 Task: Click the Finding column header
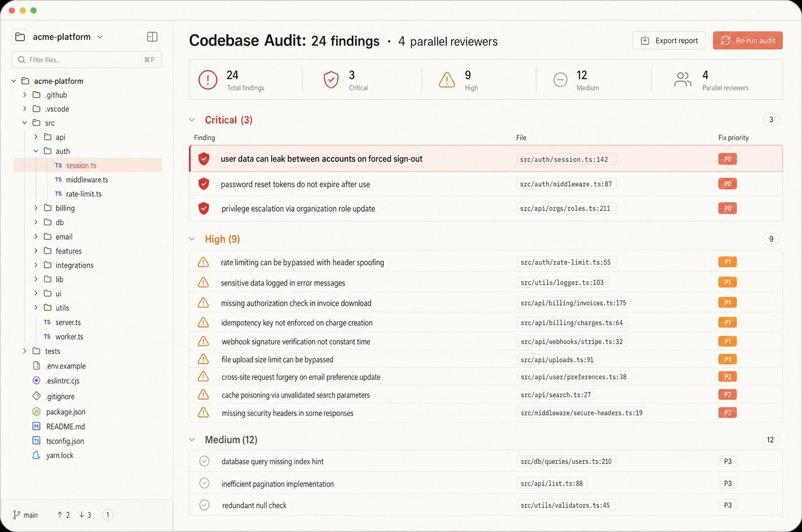pos(205,137)
